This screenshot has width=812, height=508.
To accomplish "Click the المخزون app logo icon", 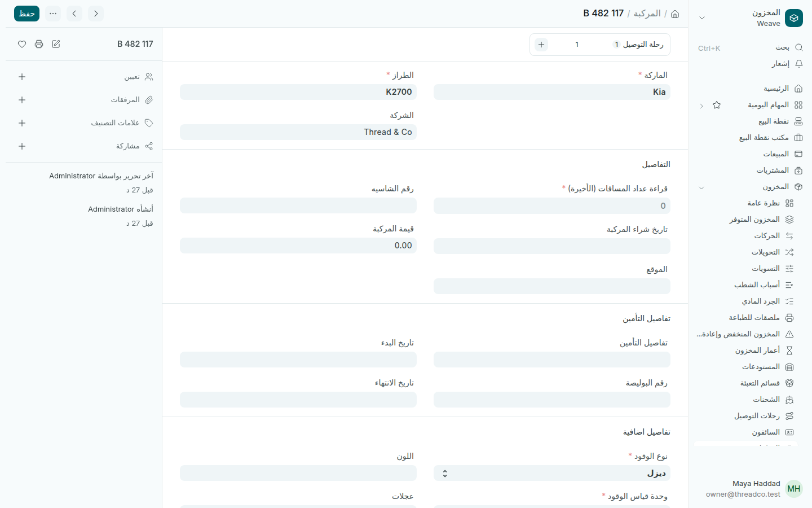I will click(794, 18).
